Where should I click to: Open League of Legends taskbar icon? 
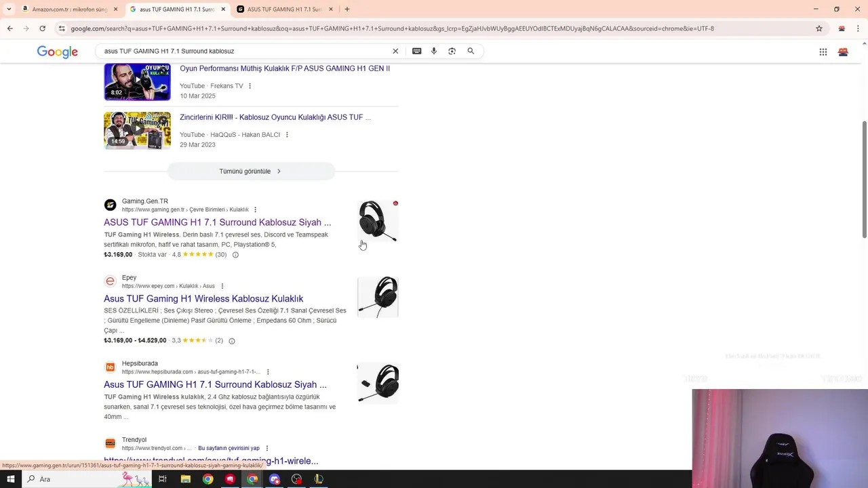[x=319, y=479]
